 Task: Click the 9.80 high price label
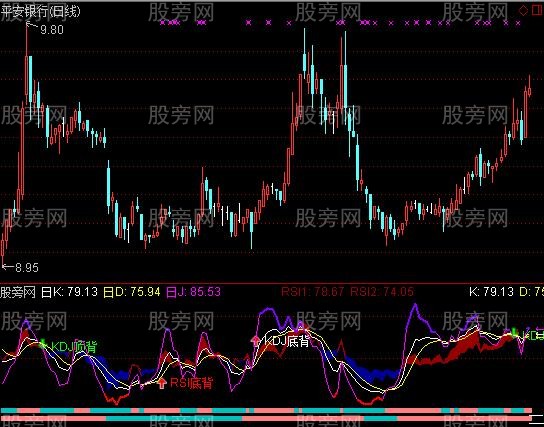pos(52,30)
